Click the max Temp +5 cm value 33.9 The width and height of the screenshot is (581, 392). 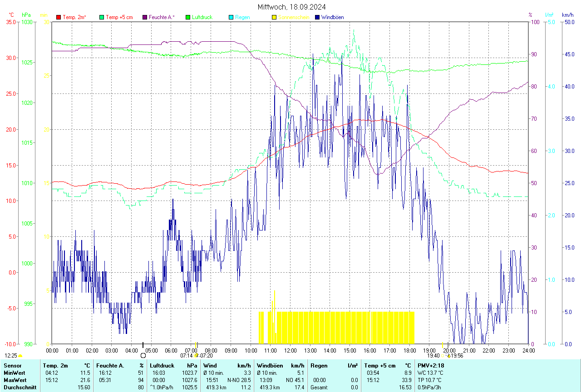[x=407, y=380]
